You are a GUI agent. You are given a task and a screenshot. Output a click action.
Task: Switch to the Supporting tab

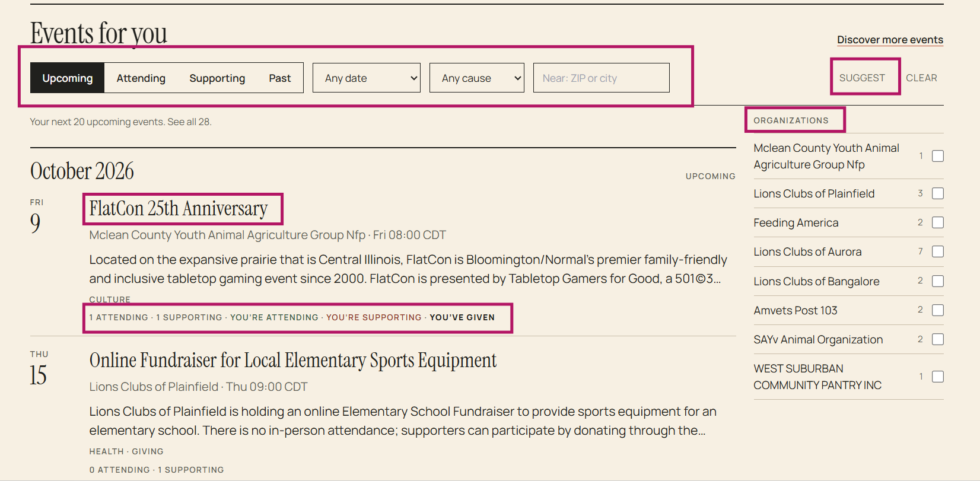click(x=217, y=78)
